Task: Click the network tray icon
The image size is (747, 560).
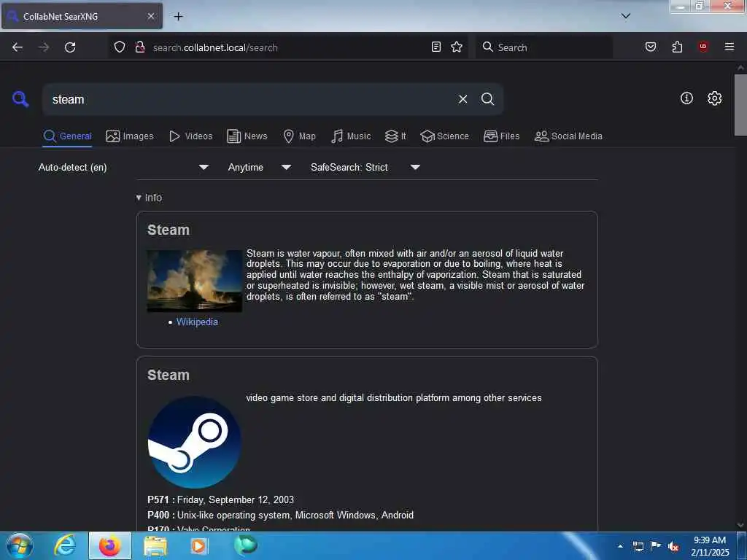Action: pos(638,546)
